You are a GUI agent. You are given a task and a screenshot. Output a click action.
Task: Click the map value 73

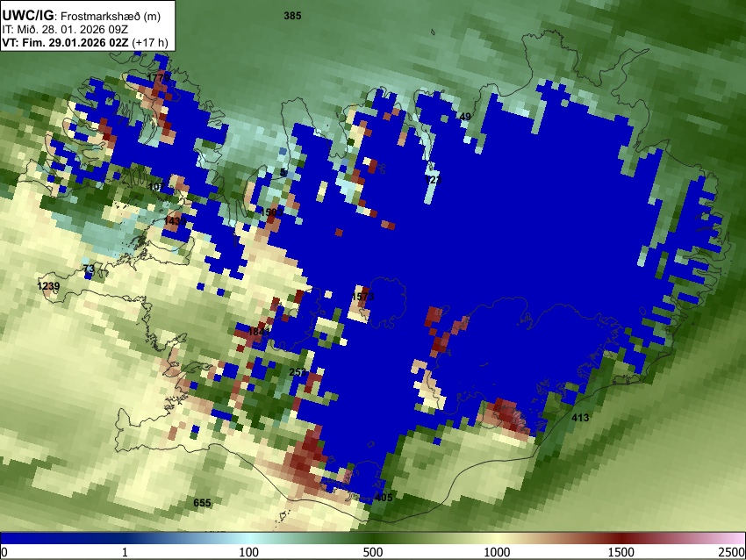point(89,269)
